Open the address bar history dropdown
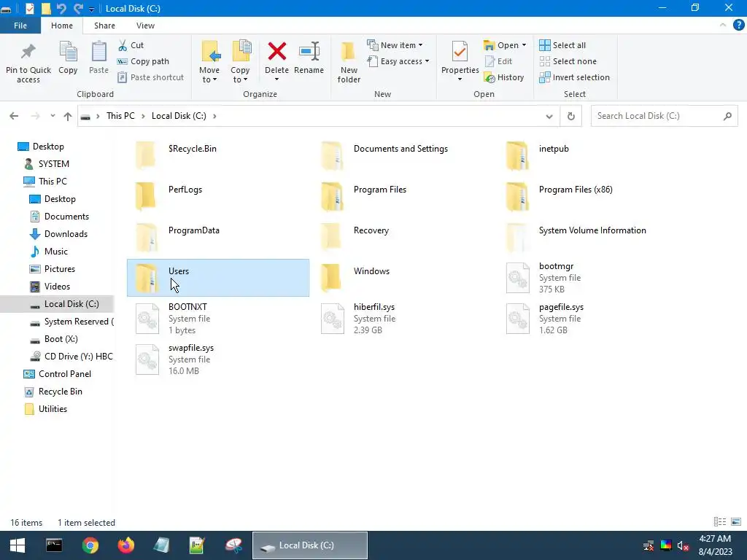Viewport: 747px width, 560px height. coord(549,116)
